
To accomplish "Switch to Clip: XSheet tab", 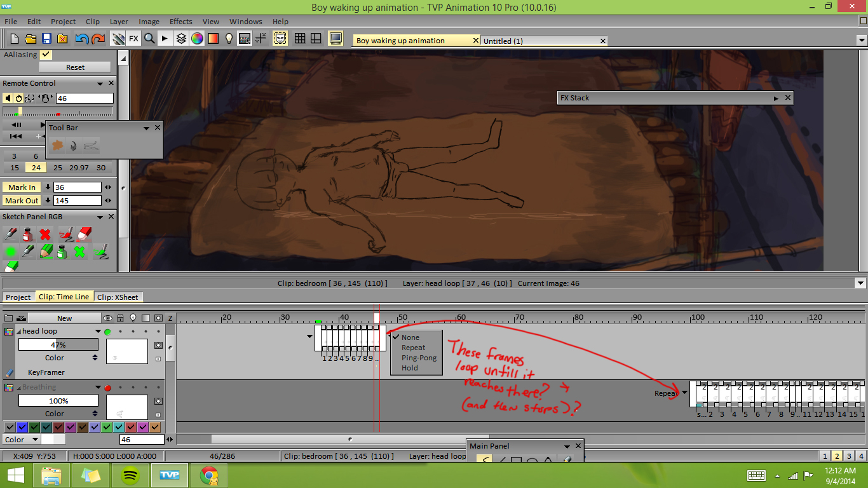I will coord(118,297).
